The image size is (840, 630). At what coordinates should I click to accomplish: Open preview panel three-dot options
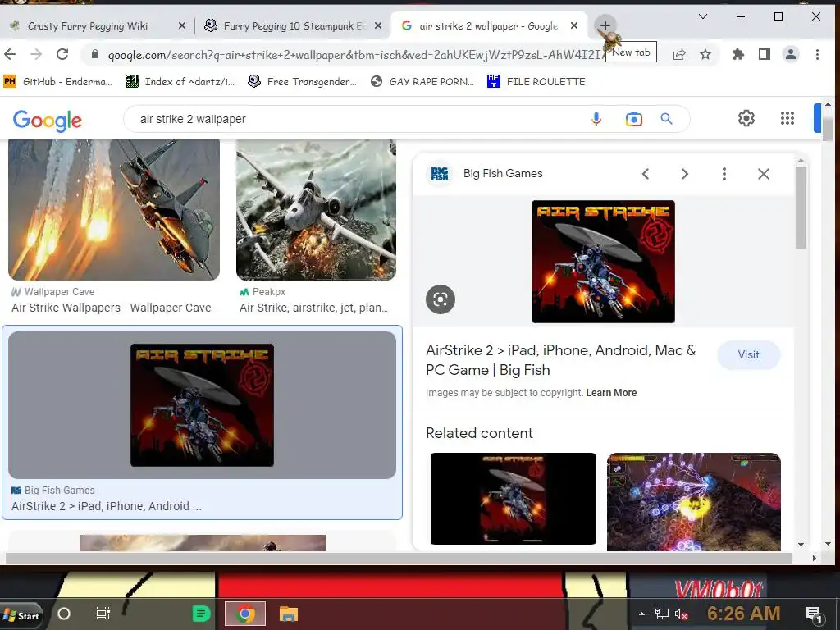pyautogui.click(x=724, y=174)
